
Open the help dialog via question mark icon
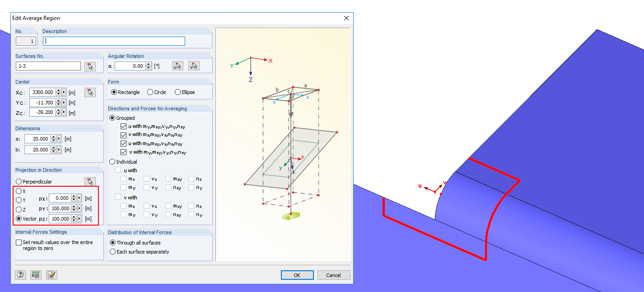click(x=20, y=275)
